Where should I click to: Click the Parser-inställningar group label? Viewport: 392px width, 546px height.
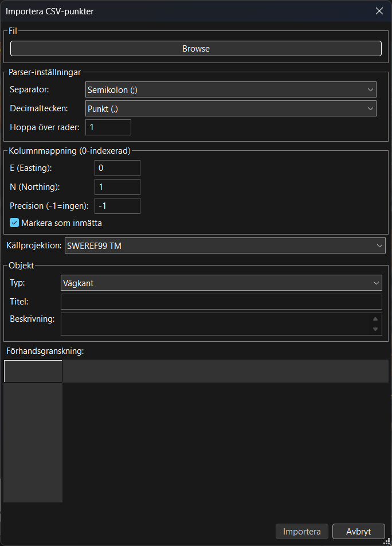coord(45,72)
